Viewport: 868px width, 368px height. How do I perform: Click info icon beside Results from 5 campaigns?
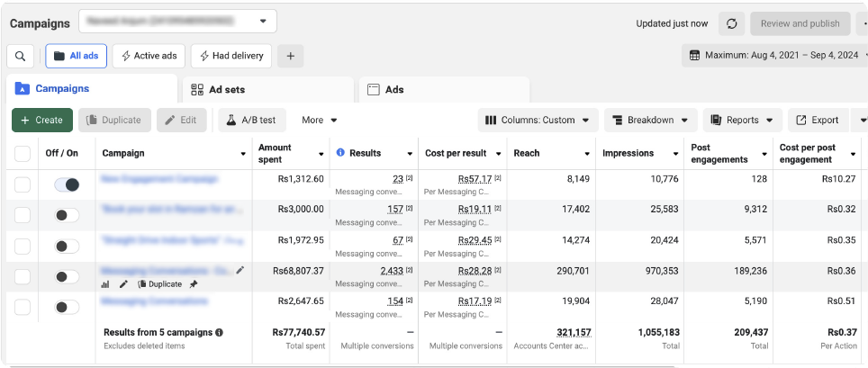point(219,332)
